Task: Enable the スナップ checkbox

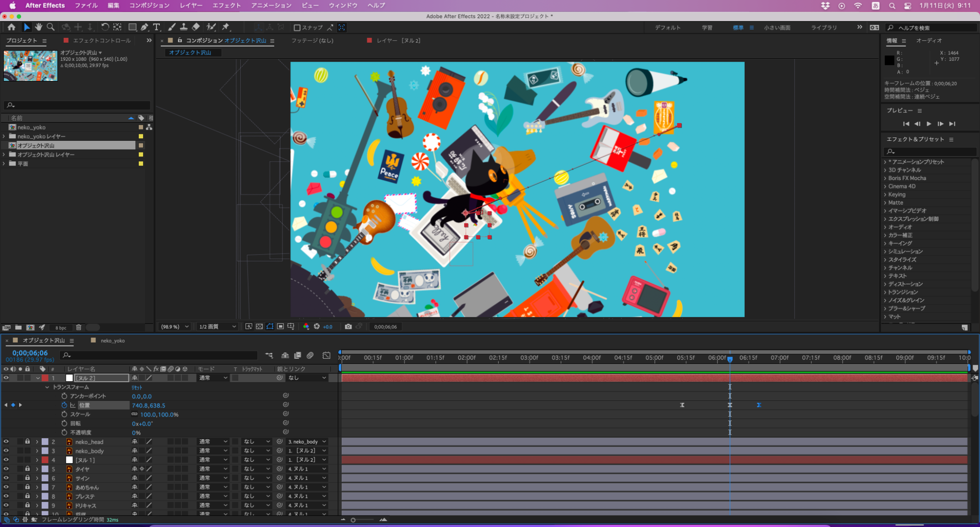Action: [297, 28]
